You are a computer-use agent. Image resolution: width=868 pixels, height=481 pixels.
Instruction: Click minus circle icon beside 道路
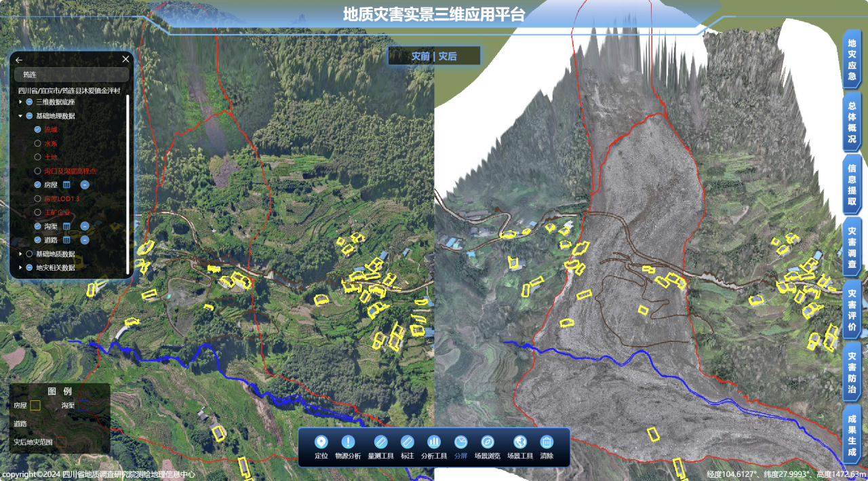click(x=85, y=239)
